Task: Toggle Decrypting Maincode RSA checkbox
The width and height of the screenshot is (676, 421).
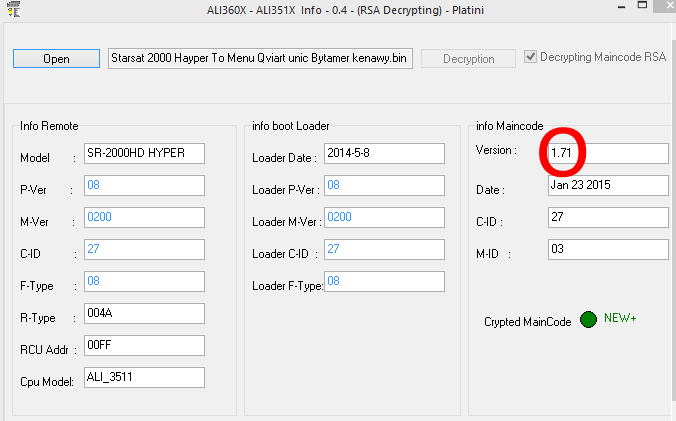Action: pyautogui.click(x=531, y=57)
